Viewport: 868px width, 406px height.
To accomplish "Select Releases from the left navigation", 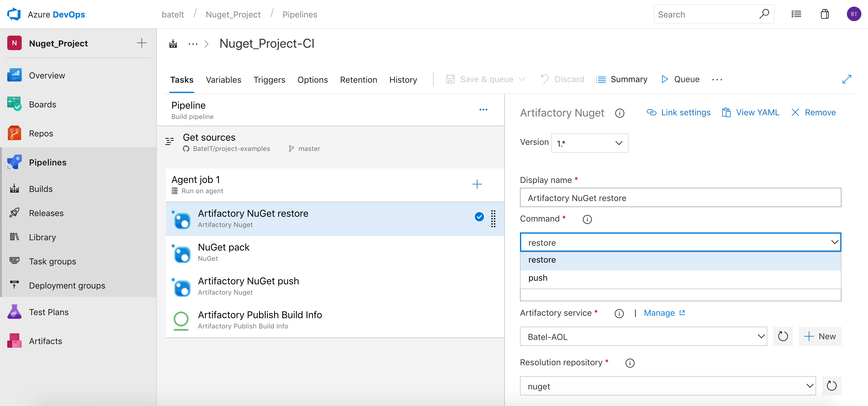I will tap(46, 213).
